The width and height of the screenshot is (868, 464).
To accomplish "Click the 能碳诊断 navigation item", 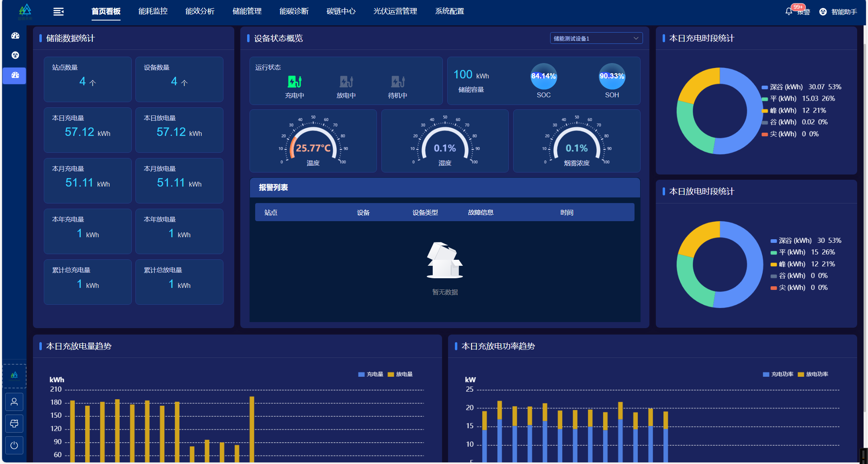I will pyautogui.click(x=294, y=11).
